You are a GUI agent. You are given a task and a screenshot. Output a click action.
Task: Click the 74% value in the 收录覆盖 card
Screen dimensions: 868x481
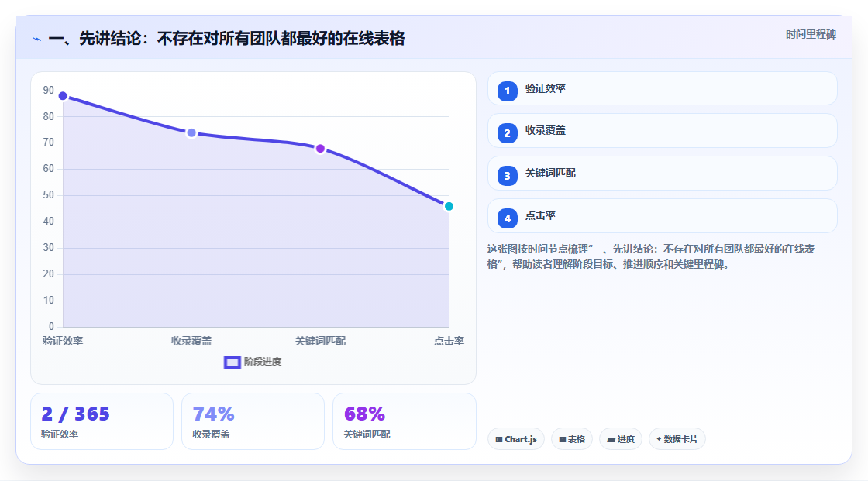click(x=214, y=414)
